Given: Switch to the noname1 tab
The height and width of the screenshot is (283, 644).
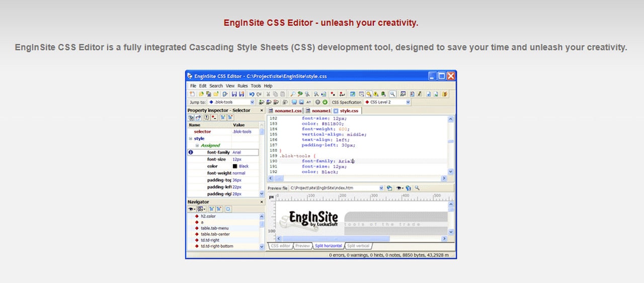Looking at the screenshot, I should pyautogui.click(x=318, y=111).
